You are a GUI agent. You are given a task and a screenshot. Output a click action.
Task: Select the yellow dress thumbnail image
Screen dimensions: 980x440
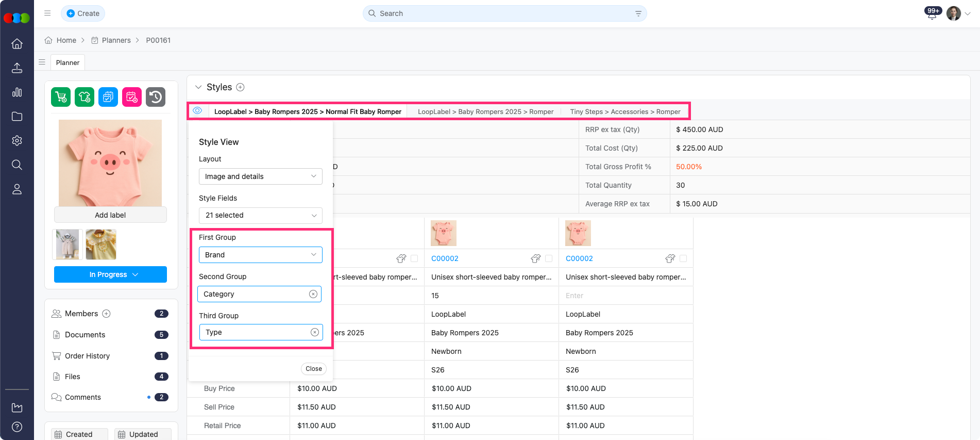coord(101,245)
